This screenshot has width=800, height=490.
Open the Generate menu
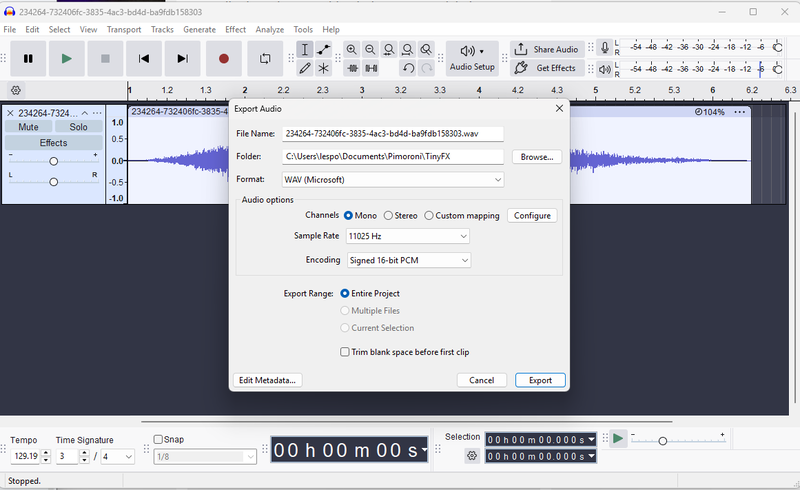[199, 30]
